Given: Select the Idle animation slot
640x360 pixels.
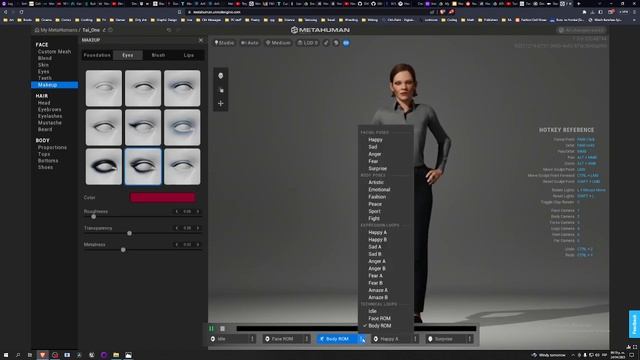Looking at the screenshot, I should point(229,339).
